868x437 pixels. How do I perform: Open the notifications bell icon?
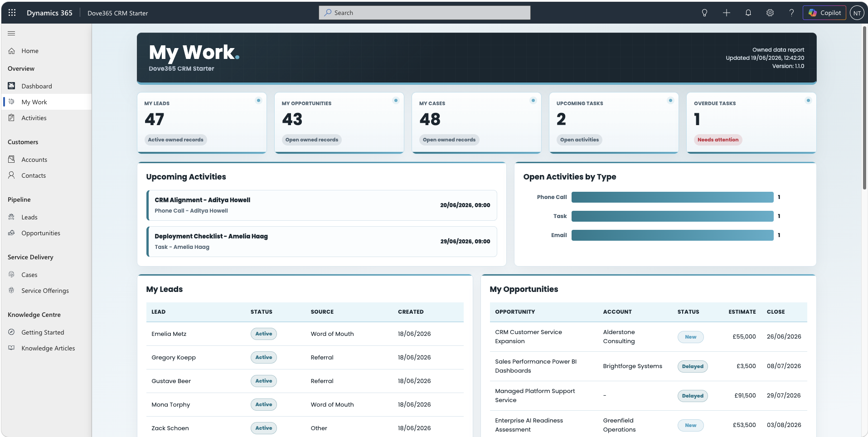[748, 13]
